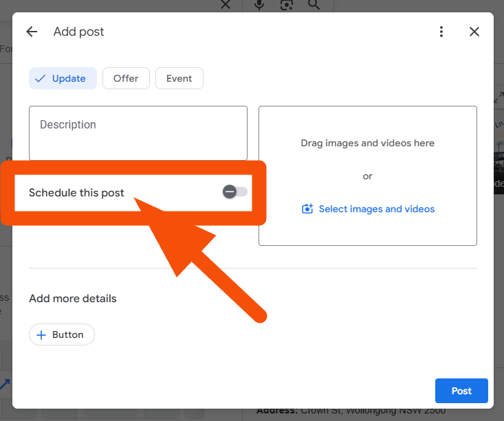Click the plus icon on the Button chip
This screenshot has width=504, height=421.
click(41, 335)
